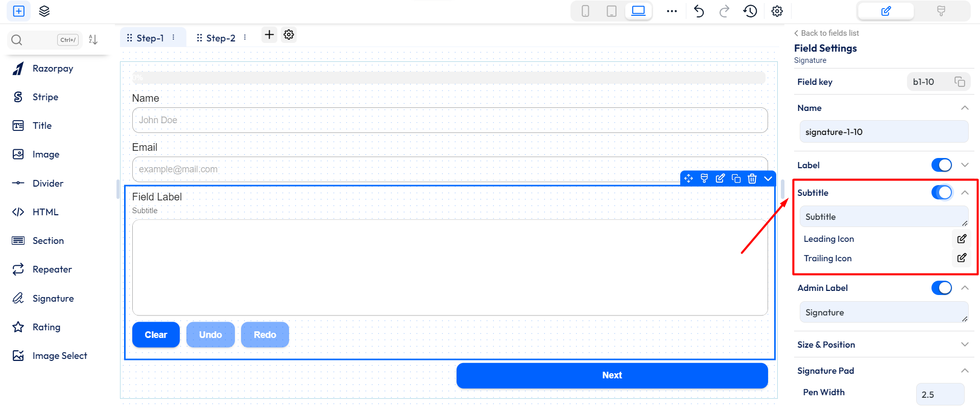Edit the Leading Icon
Image resolution: width=980 pixels, height=408 pixels.
tap(961, 239)
